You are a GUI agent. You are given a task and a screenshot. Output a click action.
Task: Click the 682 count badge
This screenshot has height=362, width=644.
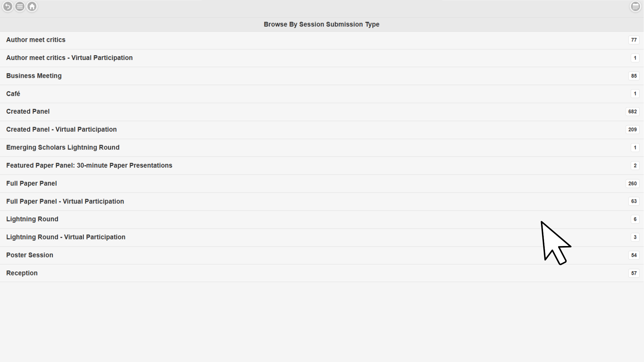[632, 112]
